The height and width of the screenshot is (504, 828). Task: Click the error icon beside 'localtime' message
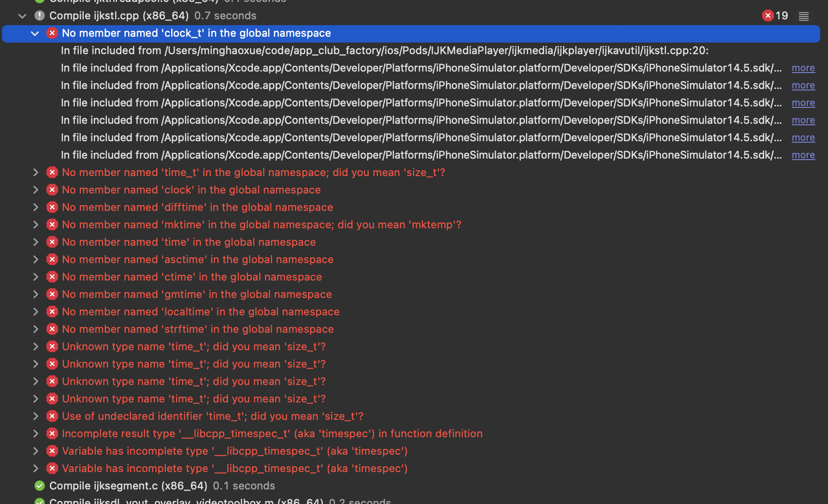click(x=52, y=312)
